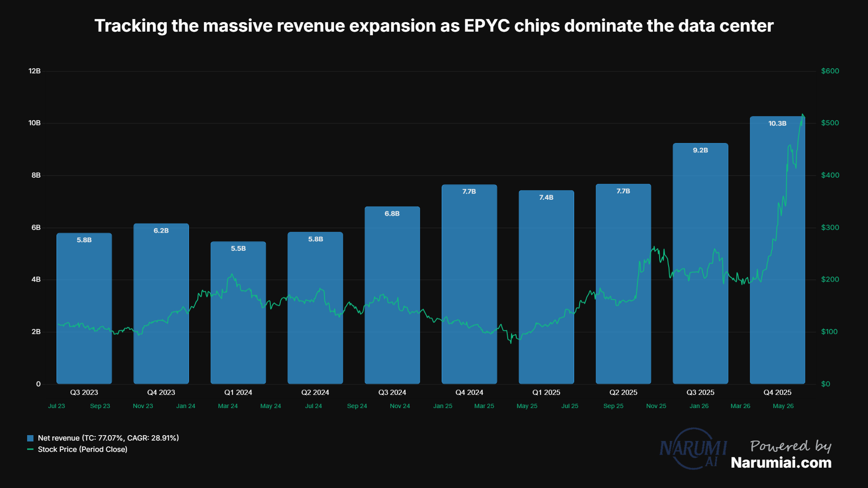Click the Jul 24 date tick

point(314,406)
